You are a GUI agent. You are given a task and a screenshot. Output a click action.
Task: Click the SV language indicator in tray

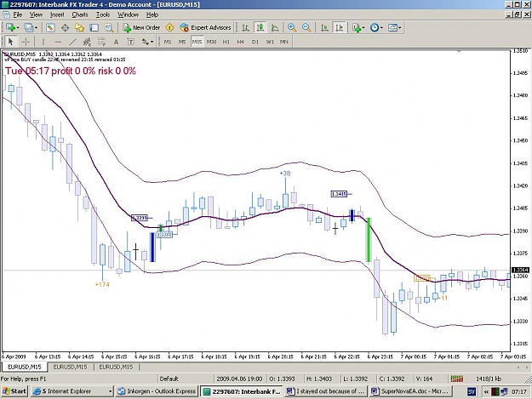472,391
